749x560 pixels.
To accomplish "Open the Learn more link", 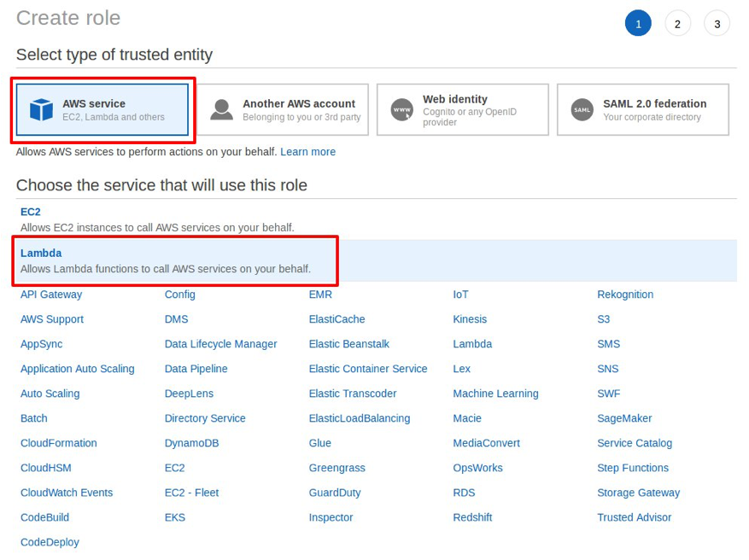I will (307, 152).
